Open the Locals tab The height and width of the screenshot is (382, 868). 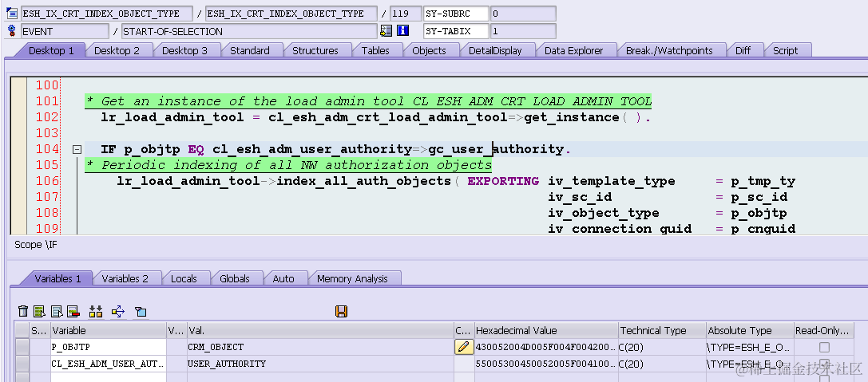coord(184,278)
